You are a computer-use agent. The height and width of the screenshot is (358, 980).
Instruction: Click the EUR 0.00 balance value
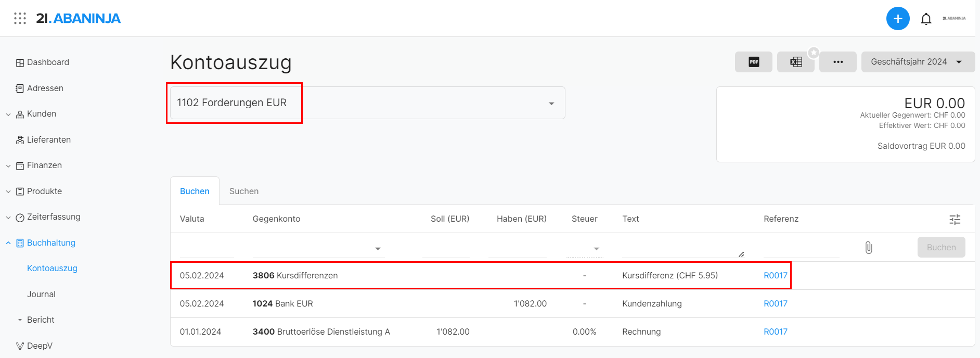pyautogui.click(x=934, y=103)
